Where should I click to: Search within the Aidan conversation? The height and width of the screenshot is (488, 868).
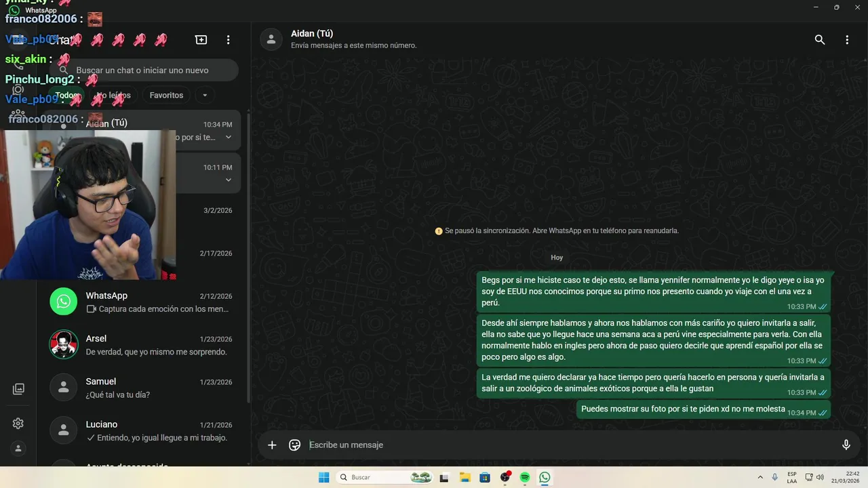click(820, 40)
